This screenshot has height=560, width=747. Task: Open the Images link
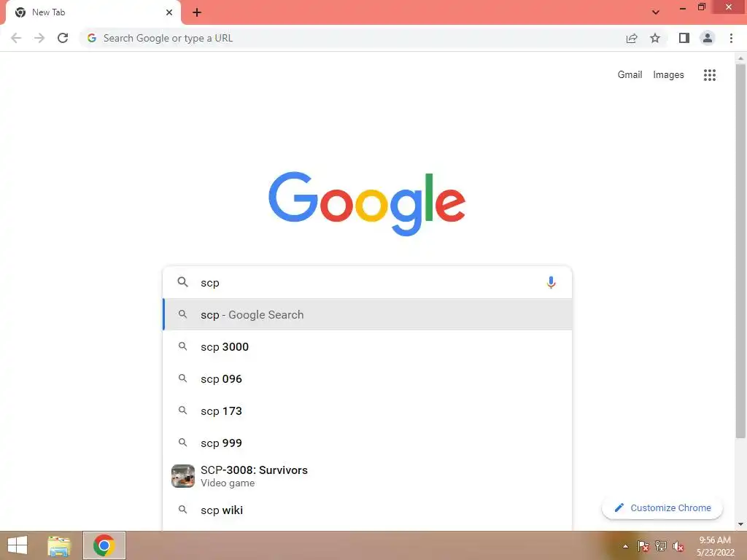point(668,75)
